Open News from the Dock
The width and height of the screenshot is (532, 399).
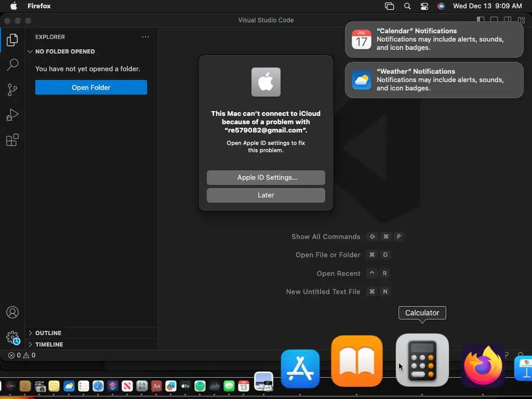[x=127, y=386]
